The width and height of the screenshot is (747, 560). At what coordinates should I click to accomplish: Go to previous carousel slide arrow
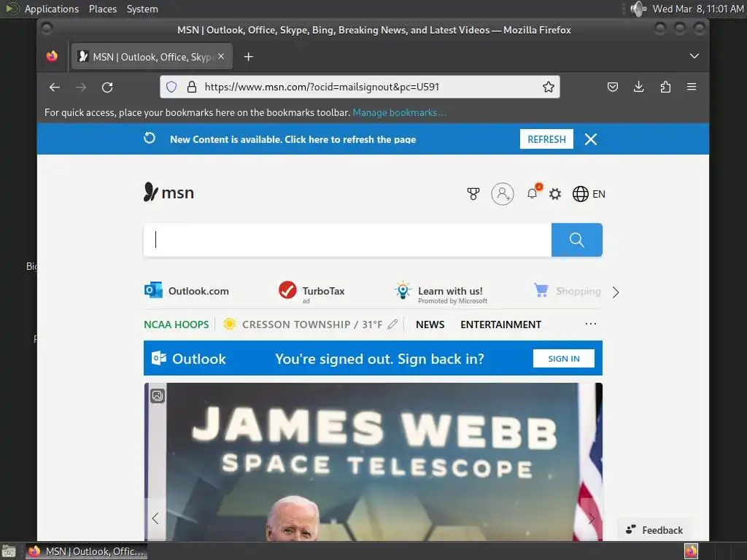(x=155, y=518)
